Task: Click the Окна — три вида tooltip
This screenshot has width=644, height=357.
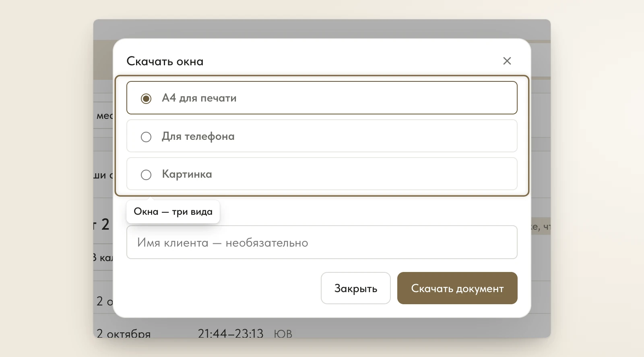Action: point(173,212)
